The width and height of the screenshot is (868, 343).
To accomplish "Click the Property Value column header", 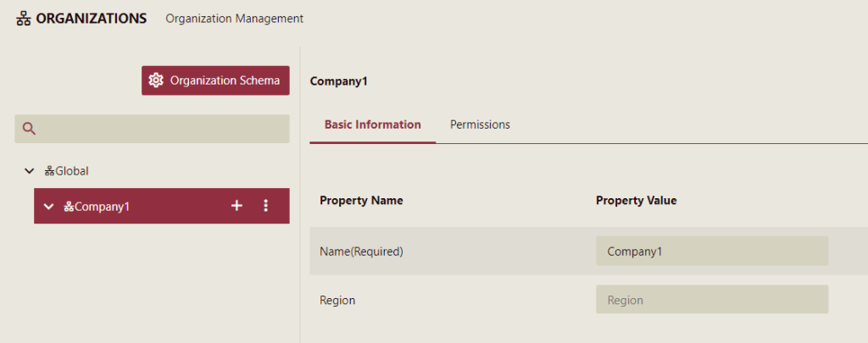I will coord(636,201).
